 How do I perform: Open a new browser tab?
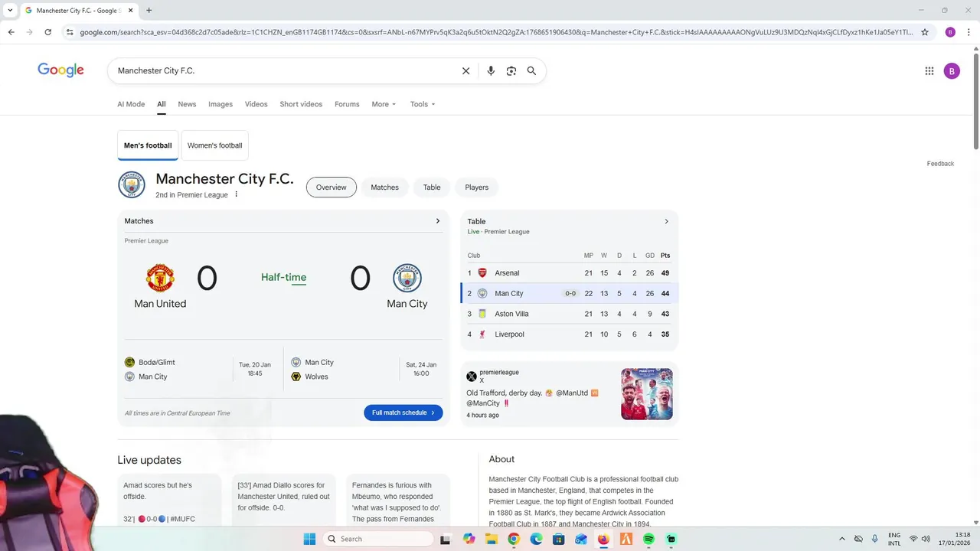click(x=149, y=11)
